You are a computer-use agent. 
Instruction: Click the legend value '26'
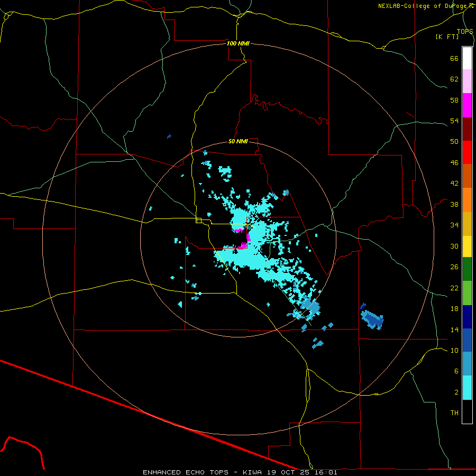tap(454, 267)
